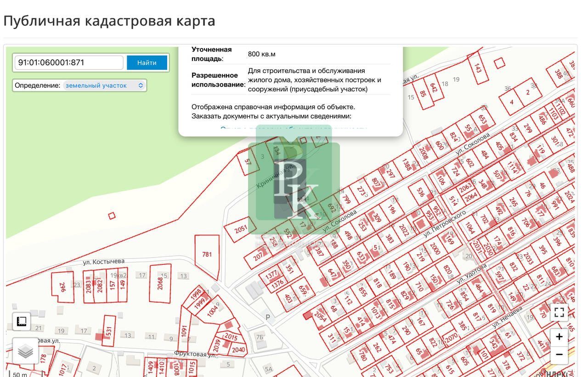This screenshot has height=377, width=588.
Task: Select land parcel 2040 on the map
Action: pos(238,349)
